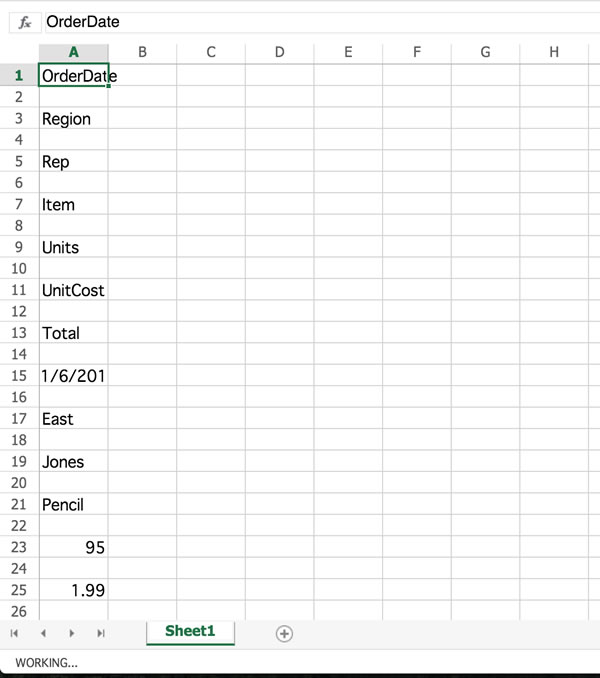Select the Sheet1 tab
The image size is (600, 678).
[x=190, y=632]
